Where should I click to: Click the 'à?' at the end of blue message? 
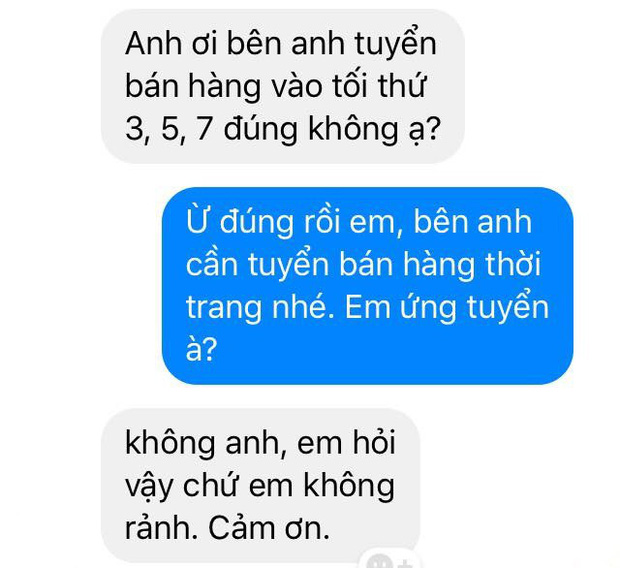pyautogui.click(x=202, y=350)
